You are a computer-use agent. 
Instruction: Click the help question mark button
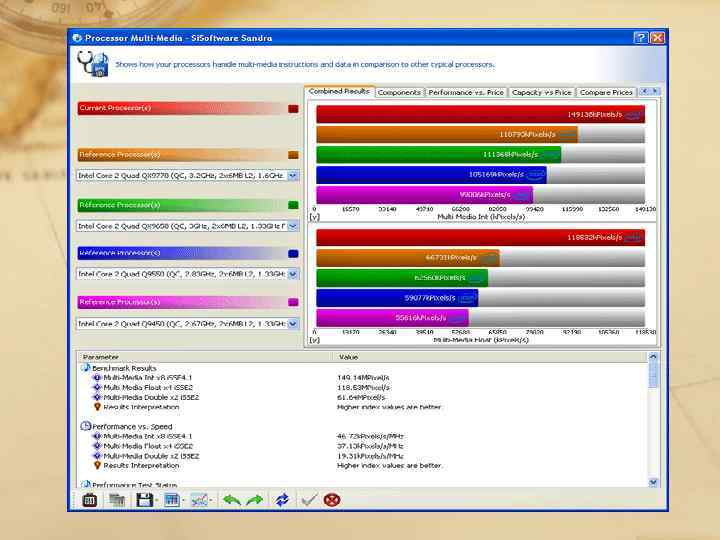(x=641, y=38)
